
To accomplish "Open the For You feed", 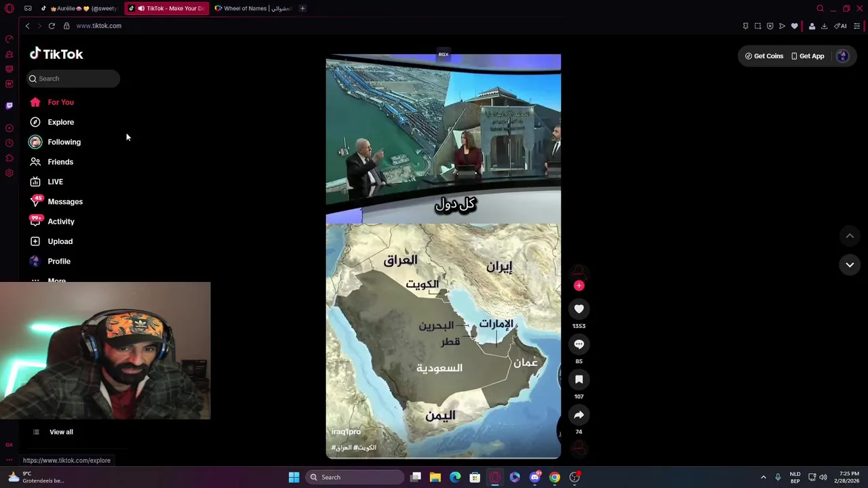I will (x=52, y=102).
